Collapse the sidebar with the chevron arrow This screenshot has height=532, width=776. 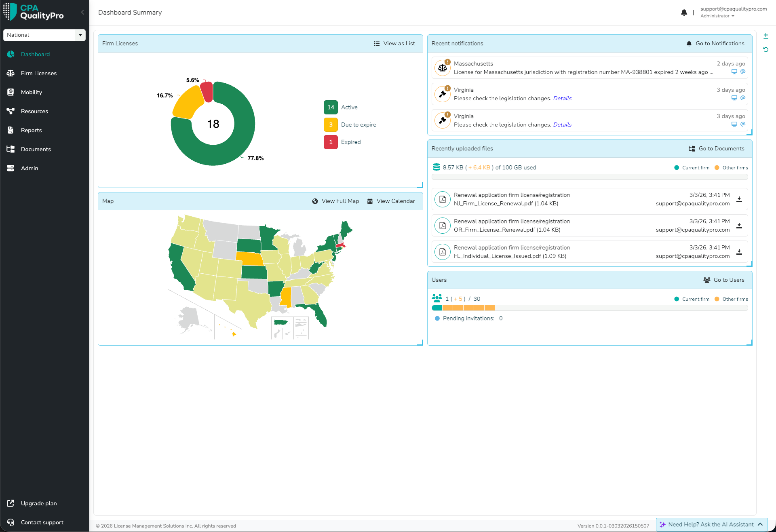coord(82,12)
